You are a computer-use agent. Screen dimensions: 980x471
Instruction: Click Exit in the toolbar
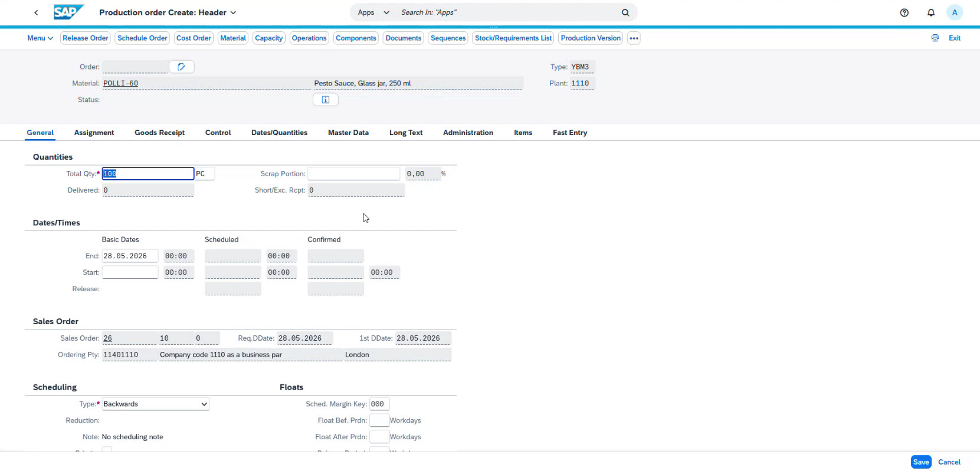point(955,38)
